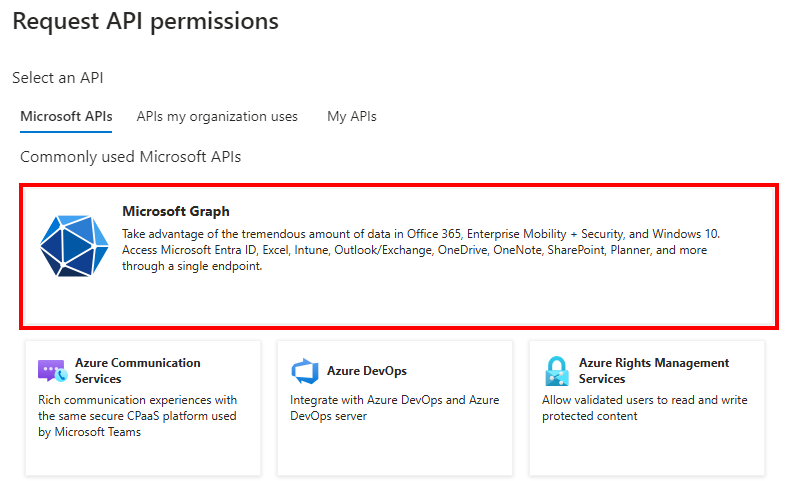Click the Rich communication experiences description text

(x=137, y=416)
